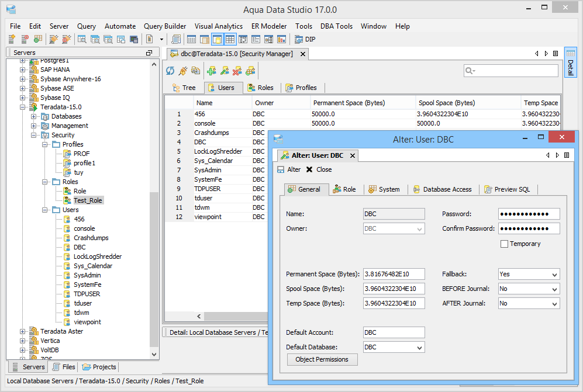Open the scroll-shaped script icon in main toolbar
Image resolution: width=583 pixels, height=392 pixels.
[176, 39]
